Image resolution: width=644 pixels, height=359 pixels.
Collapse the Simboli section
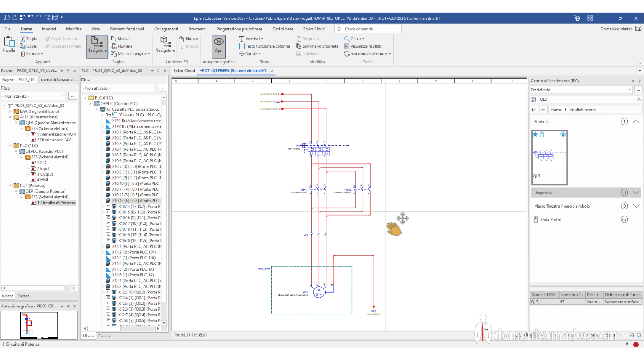pyautogui.click(x=636, y=121)
